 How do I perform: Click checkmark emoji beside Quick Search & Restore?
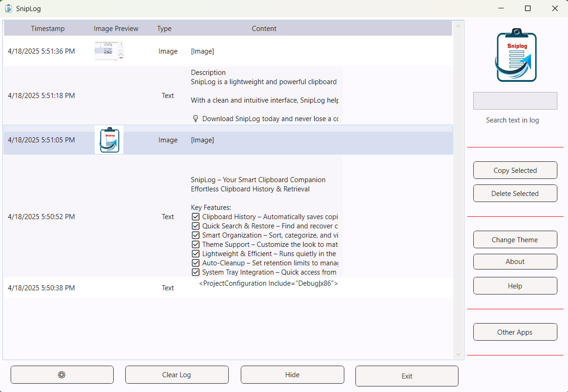click(x=195, y=226)
